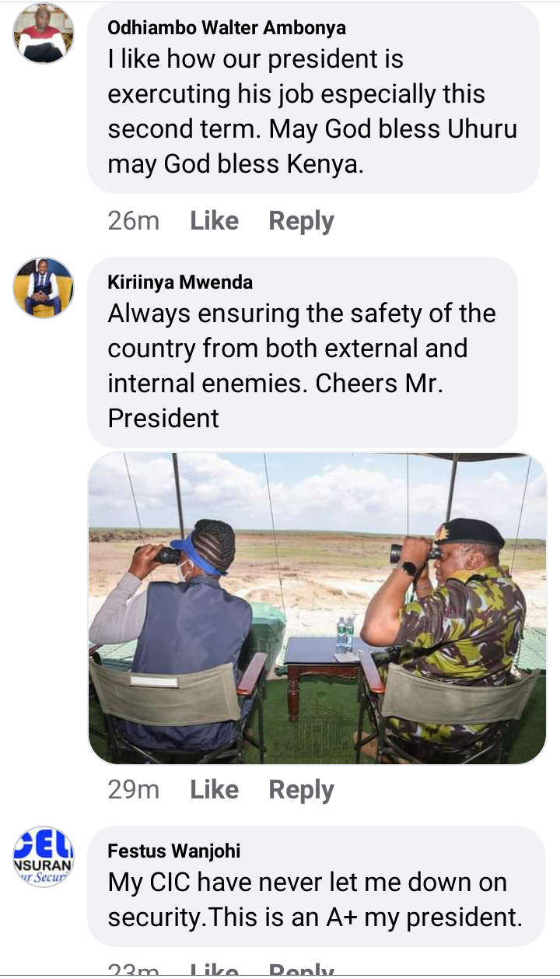Like Festus Wanjohi's comment
Viewport: 560px width, 979px height.
214,970
